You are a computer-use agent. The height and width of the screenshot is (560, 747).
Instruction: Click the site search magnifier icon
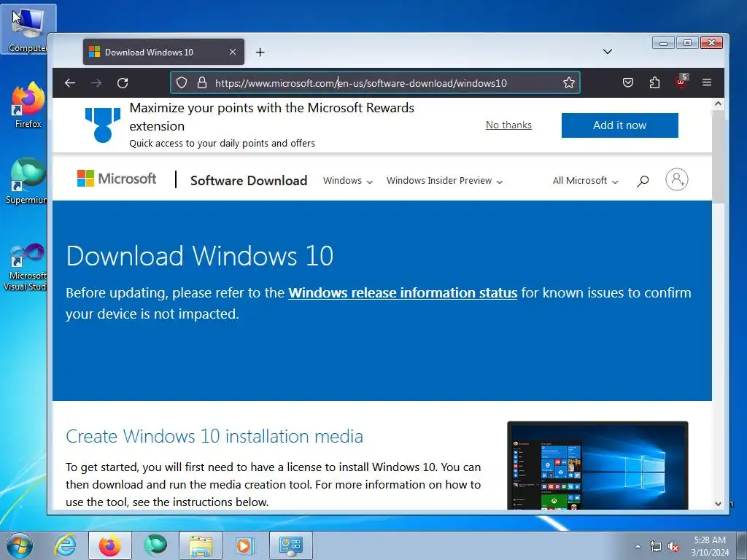pyautogui.click(x=643, y=181)
